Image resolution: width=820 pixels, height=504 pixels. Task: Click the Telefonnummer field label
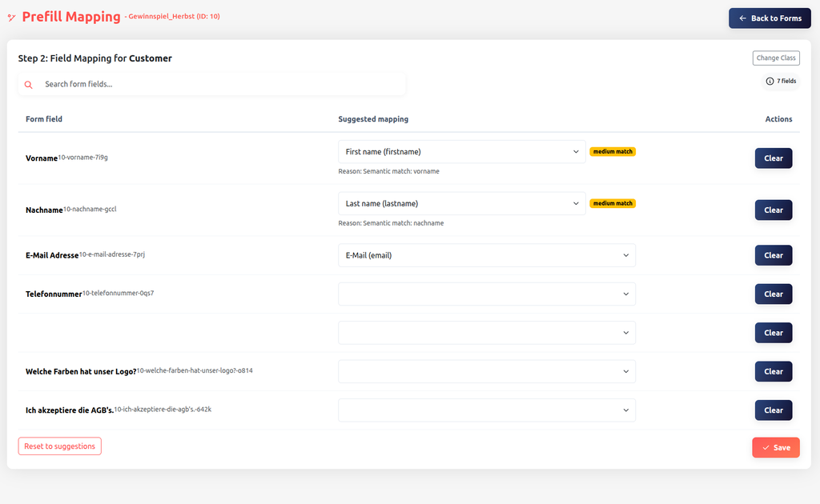pos(54,294)
